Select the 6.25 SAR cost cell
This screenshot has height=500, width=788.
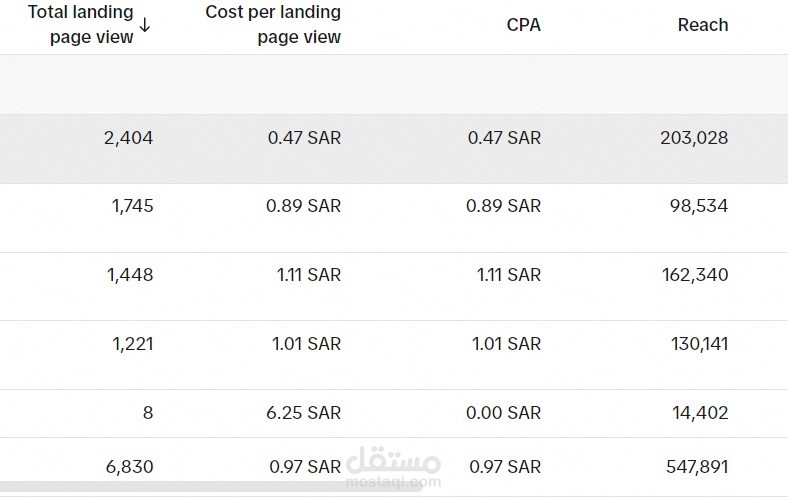(304, 413)
